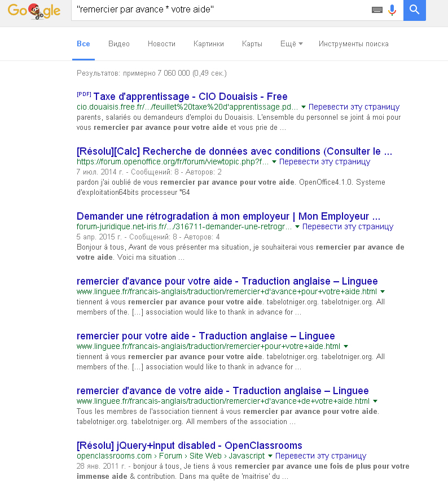
Task: Click the results count text Результатов: примерно 7 060 000
Action: tap(152, 73)
